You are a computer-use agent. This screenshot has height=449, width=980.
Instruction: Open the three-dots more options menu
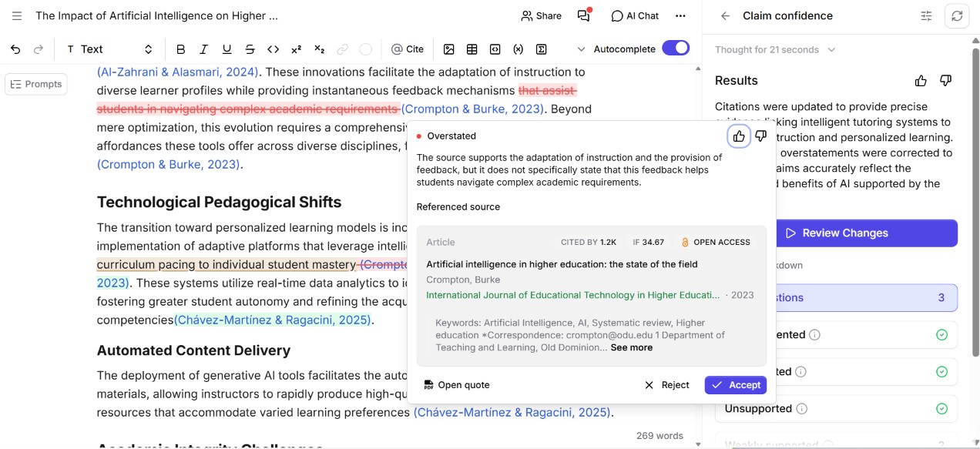[680, 16]
